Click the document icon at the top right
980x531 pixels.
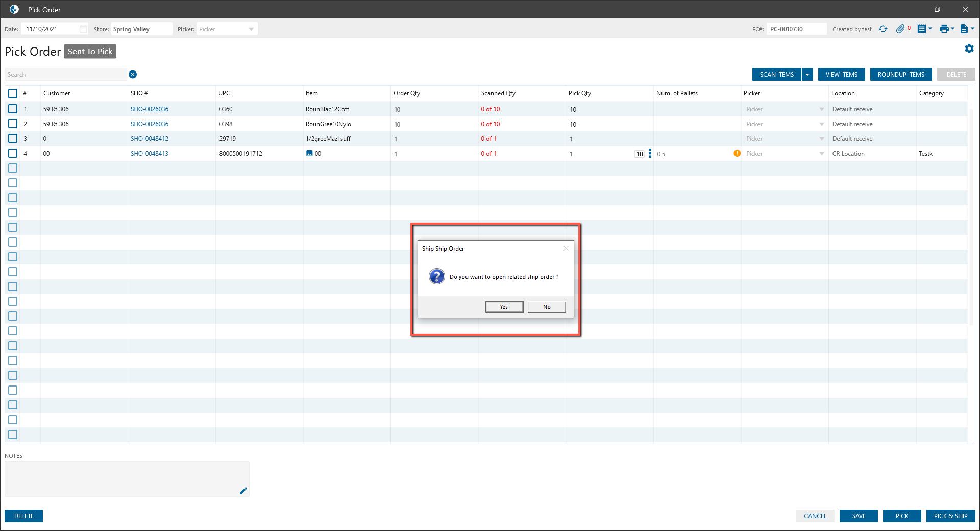coord(964,29)
